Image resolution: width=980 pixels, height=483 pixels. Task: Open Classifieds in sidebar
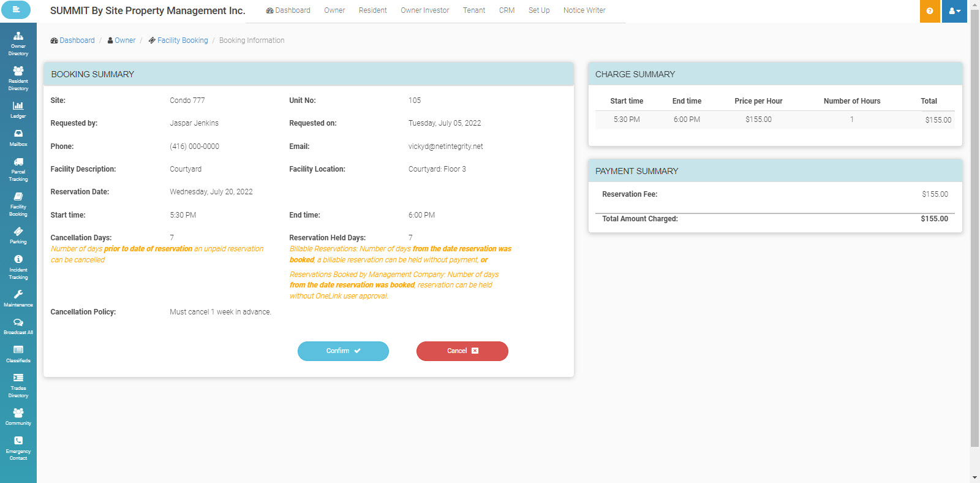(x=18, y=354)
